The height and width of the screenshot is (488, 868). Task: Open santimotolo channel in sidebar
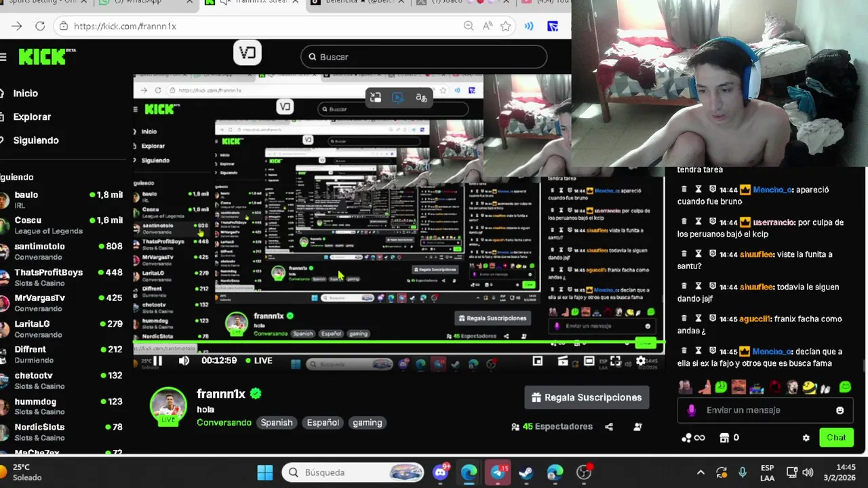pos(62,251)
